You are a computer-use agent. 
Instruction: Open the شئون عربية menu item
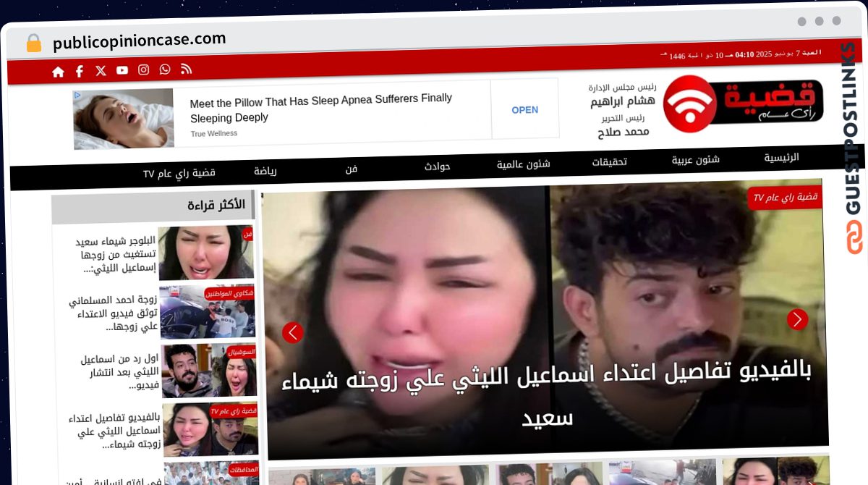[695, 160]
